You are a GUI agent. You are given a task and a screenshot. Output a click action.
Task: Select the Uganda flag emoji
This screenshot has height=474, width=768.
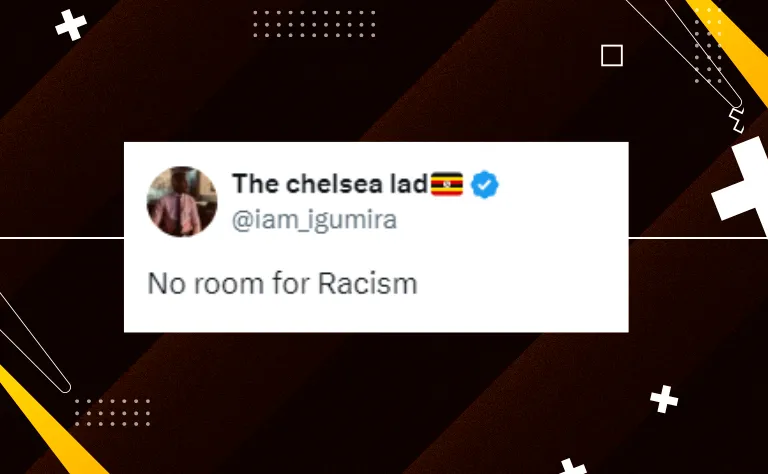coord(447,184)
